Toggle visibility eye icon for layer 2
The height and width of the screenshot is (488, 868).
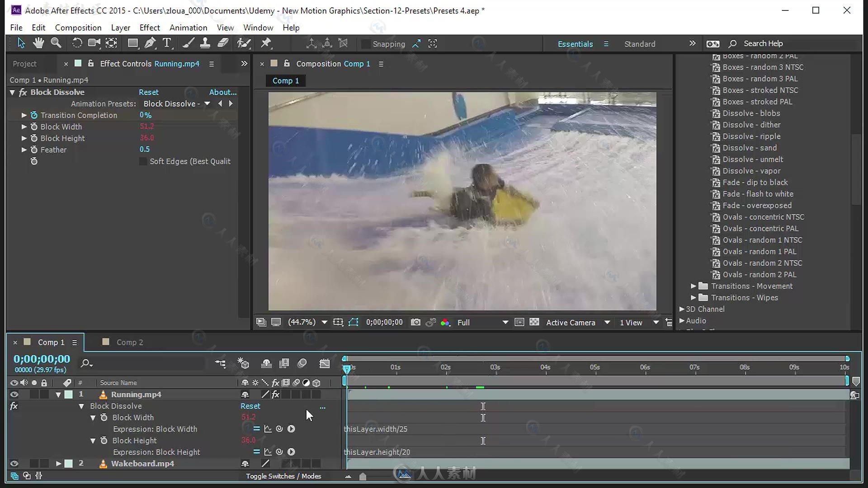pos(14,464)
